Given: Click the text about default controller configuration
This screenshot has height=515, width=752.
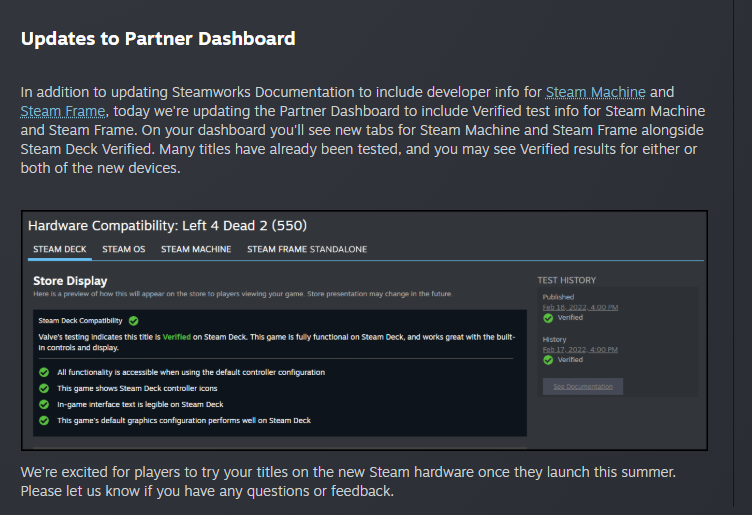Looking at the screenshot, I should pyautogui.click(x=191, y=372).
